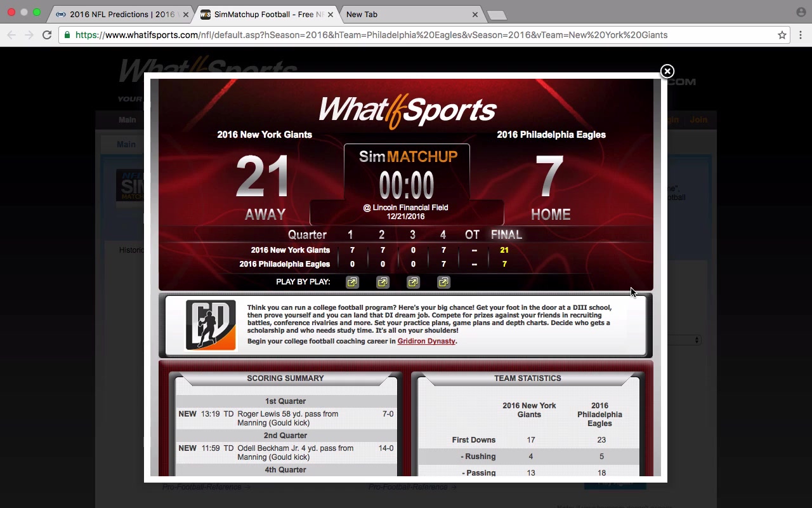Image resolution: width=812 pixels, height=508 pixels.
Task: Click the 2016 New York Giants heading
Action: 265,135
